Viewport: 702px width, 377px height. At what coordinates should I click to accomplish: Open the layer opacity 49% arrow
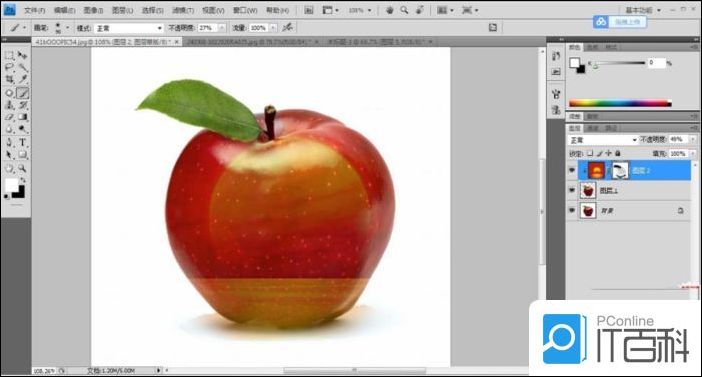pyautogui.click(x=693, y=140)
